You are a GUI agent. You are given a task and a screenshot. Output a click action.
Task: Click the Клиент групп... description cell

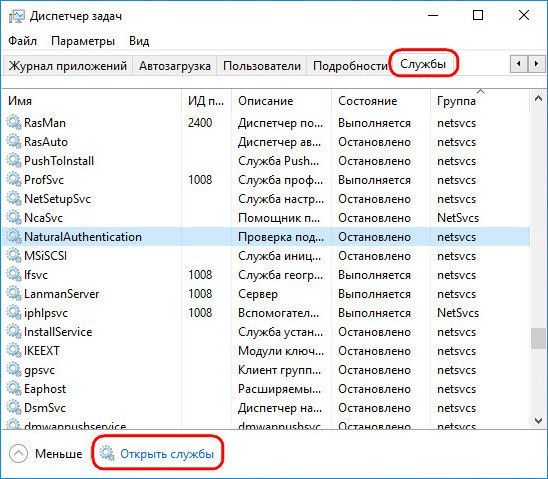tap(280, 370)
